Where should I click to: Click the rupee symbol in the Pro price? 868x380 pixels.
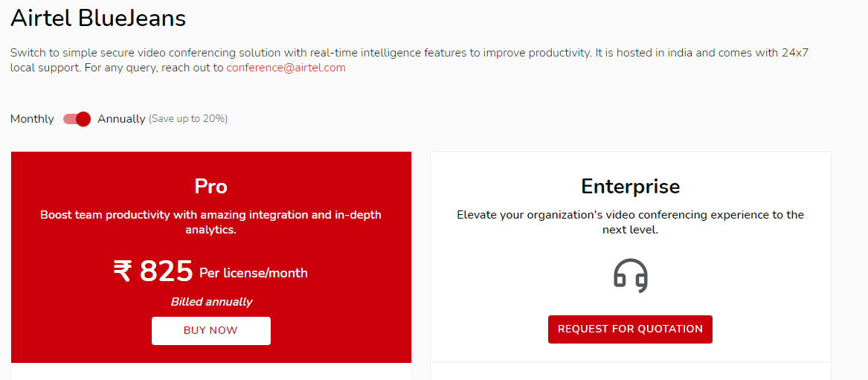(123, 271)
